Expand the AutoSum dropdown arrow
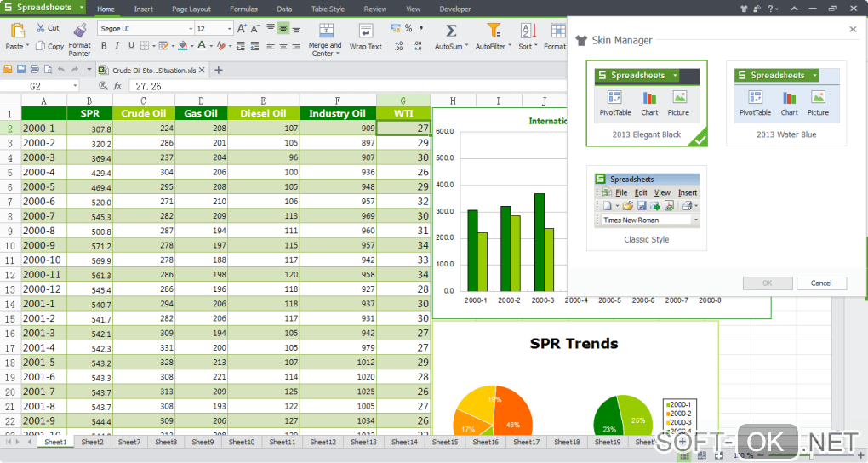Image resolution: width=868 pixels, height=463 pixels. 466,46
